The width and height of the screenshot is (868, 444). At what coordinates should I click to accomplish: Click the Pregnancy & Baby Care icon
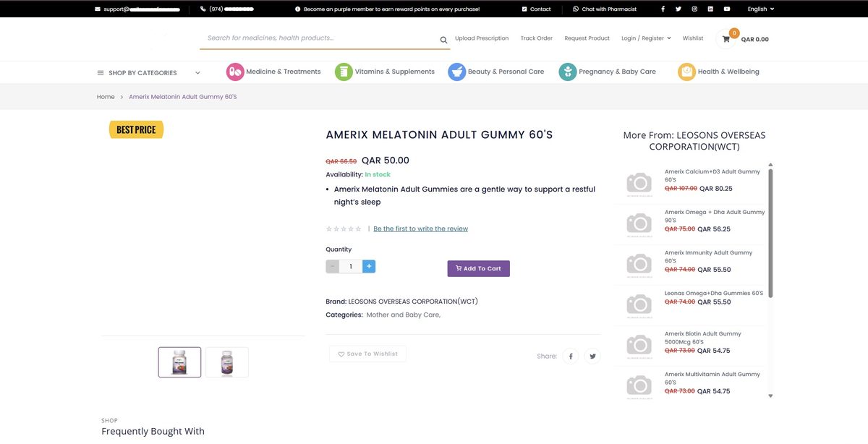[x=568, y=72]
